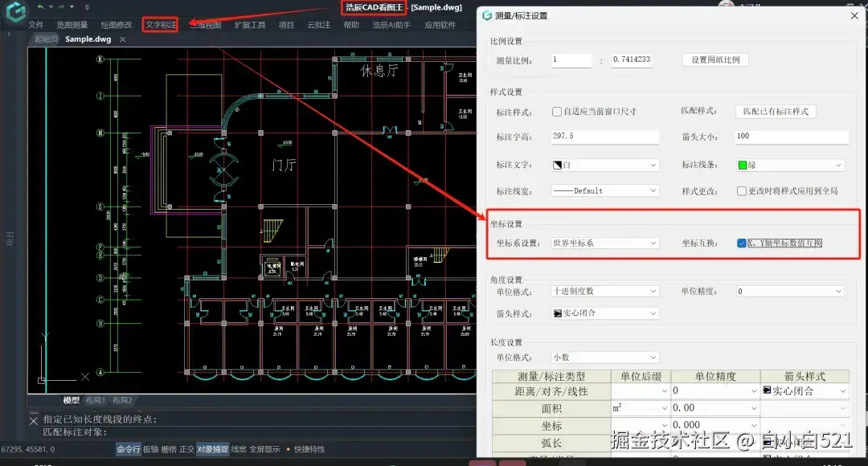Click the vertical 项目 side panel tab
The image size is (868, 466).
[10, 239]
